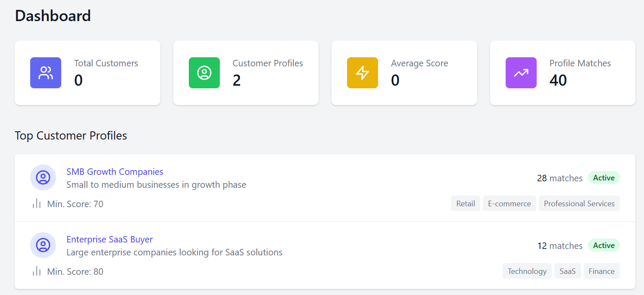Viewport: 644px width, 295px height.
Task: Select the Finance tag
Action: pos(602,271)
